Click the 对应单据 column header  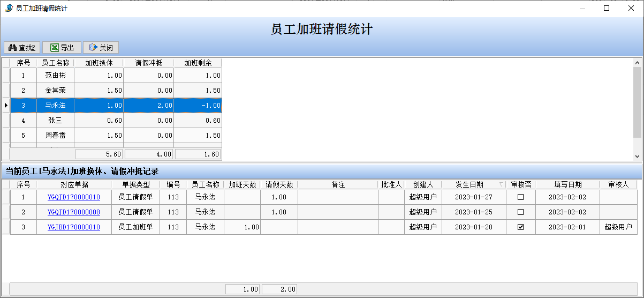coord(74,184)
